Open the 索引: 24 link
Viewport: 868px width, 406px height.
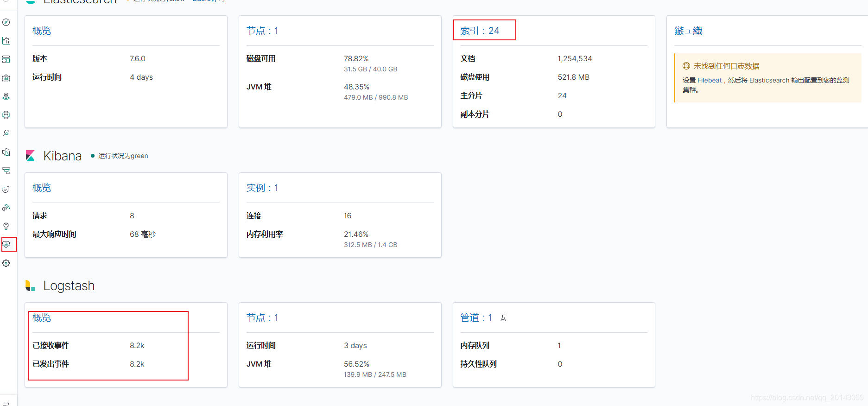pos(480,31)
